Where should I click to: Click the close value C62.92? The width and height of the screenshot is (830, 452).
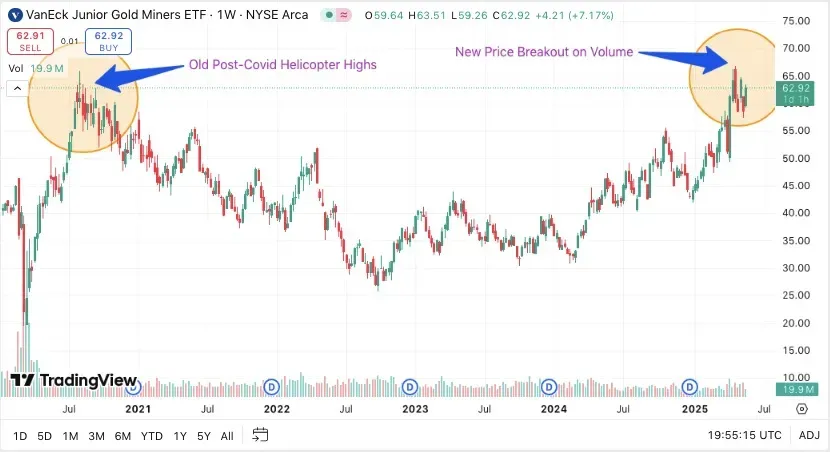coord(511,15)
